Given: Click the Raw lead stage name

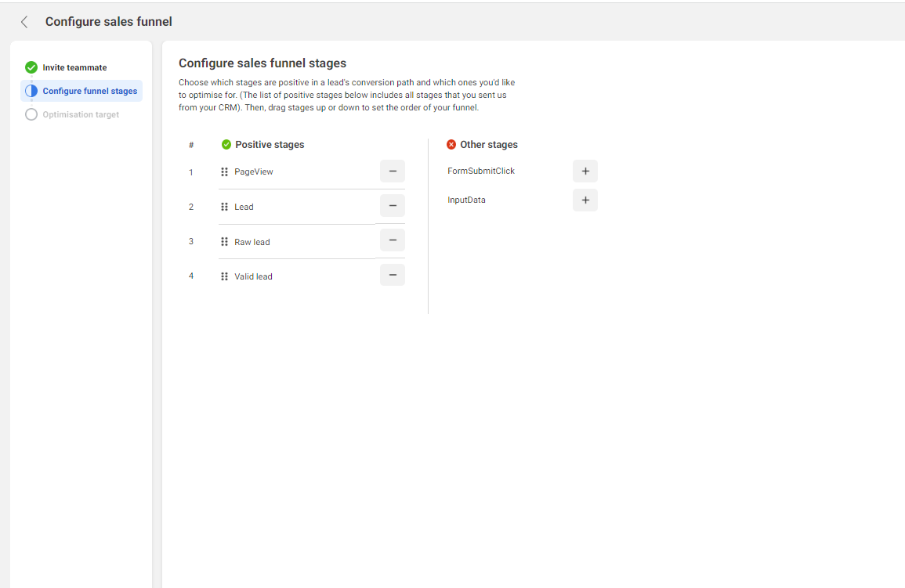Looking at the screenshot, I should pyautogui.click(x=252, y=242).
